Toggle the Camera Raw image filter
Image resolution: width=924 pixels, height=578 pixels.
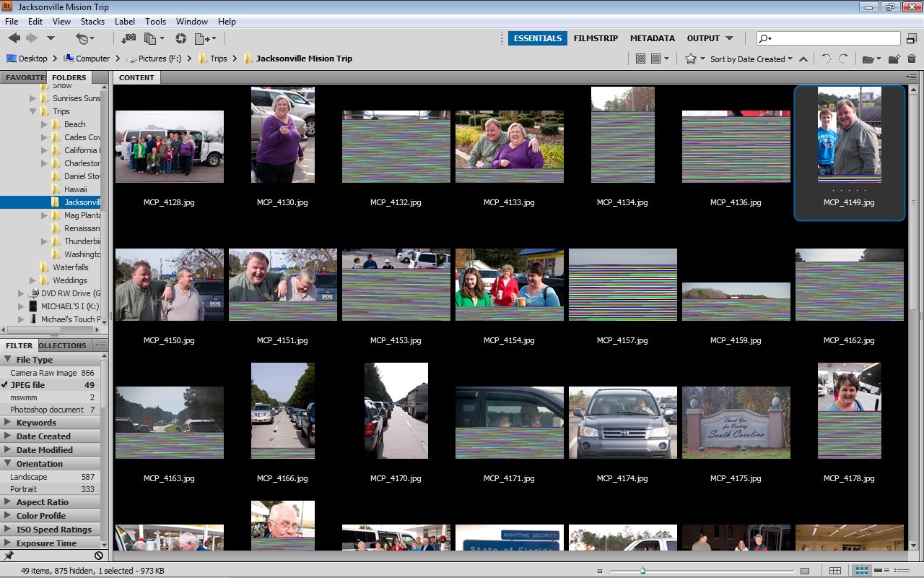(49, 373)
